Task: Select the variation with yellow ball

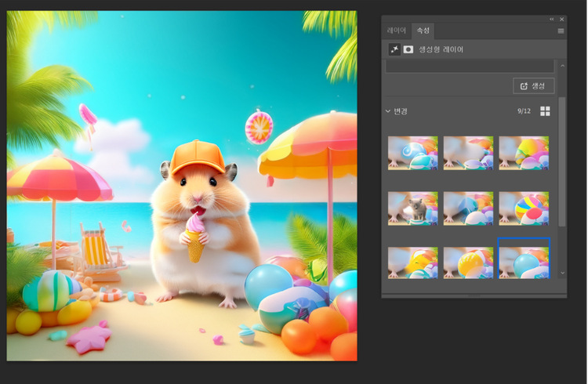Action: 468,263
